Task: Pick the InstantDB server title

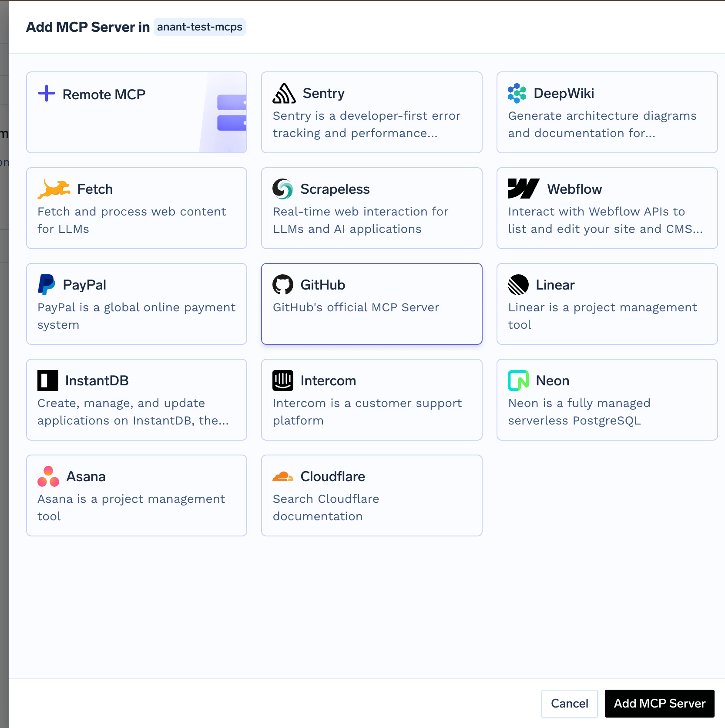Action: click(x=97, y=381)
